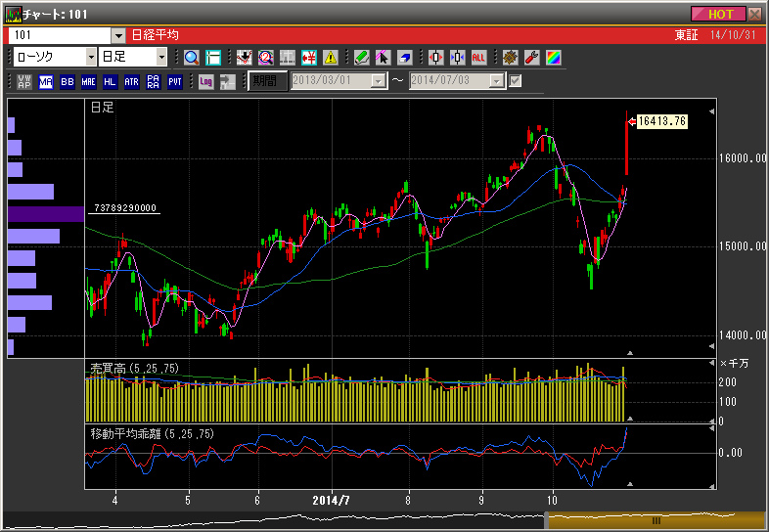Viewport: 769px width, 532px height.
Task: Turn on the HL indicator
Action: 111,81
